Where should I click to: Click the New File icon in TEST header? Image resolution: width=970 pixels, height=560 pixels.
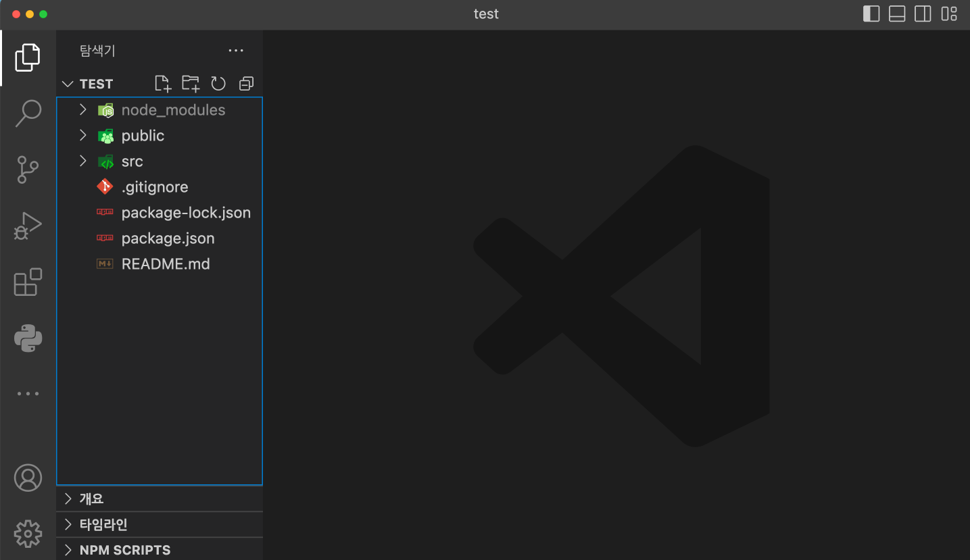(x=163, y=84)
